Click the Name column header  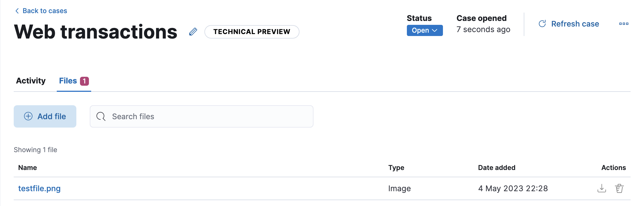(28, 168)
